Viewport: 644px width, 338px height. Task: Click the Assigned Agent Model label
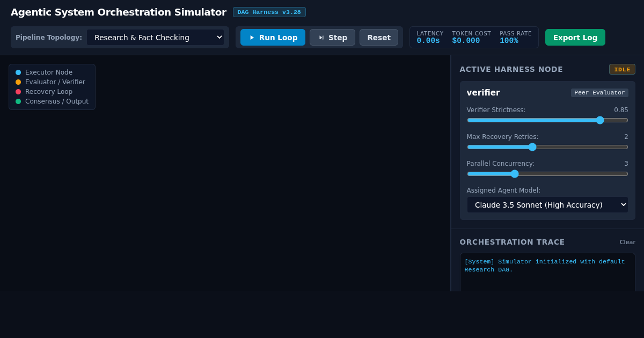coord(503,190)
